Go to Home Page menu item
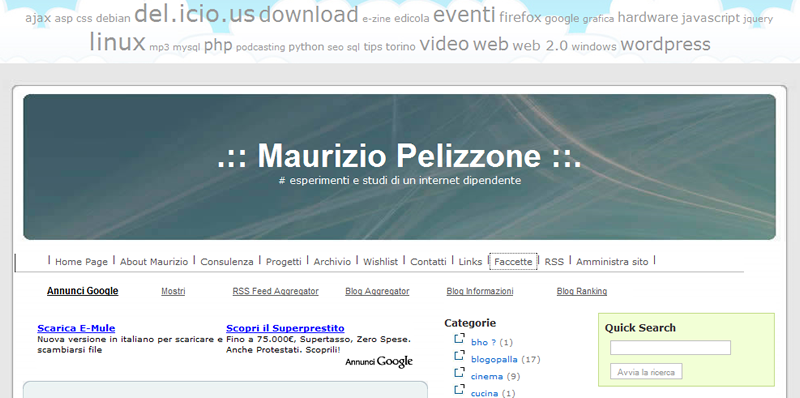The image size is (800, 398). (81, 262)
